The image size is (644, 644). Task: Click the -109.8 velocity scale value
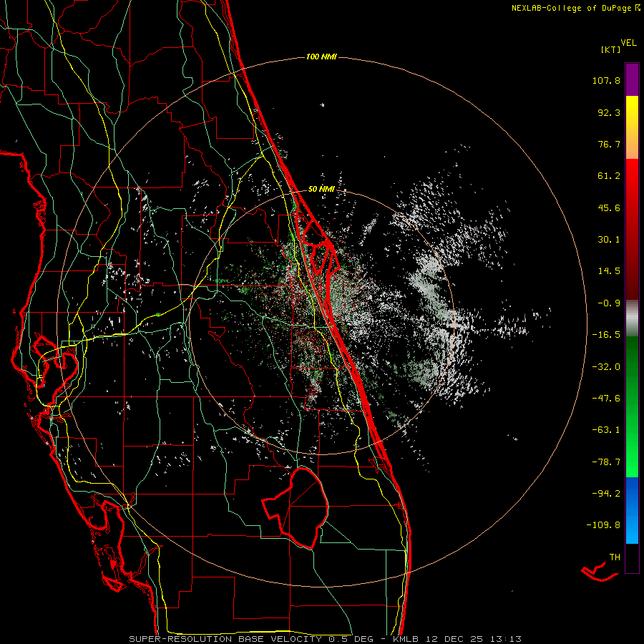603,525
